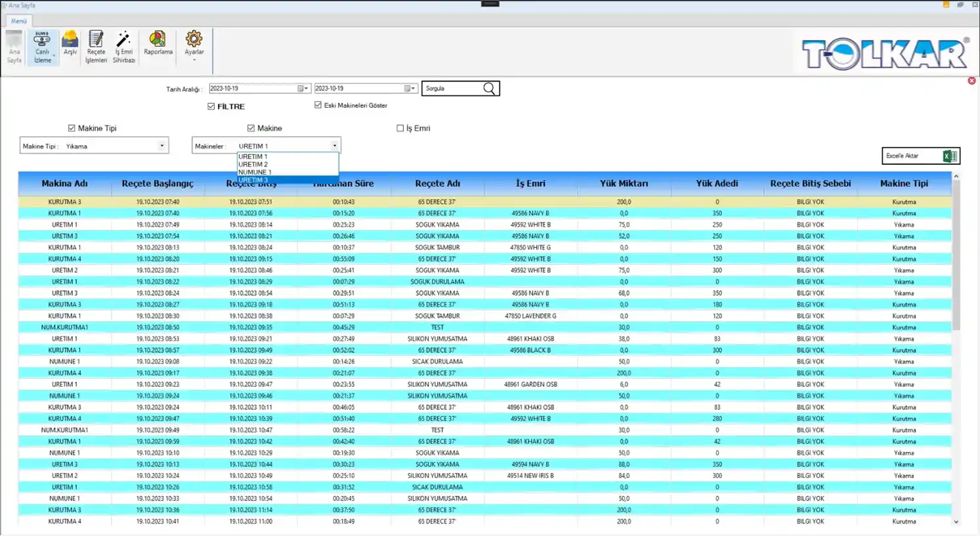Click the table's vertical scrollbar thumb
Image resolution: width=980 pixels, height=536 pixels.
[956, 256]
